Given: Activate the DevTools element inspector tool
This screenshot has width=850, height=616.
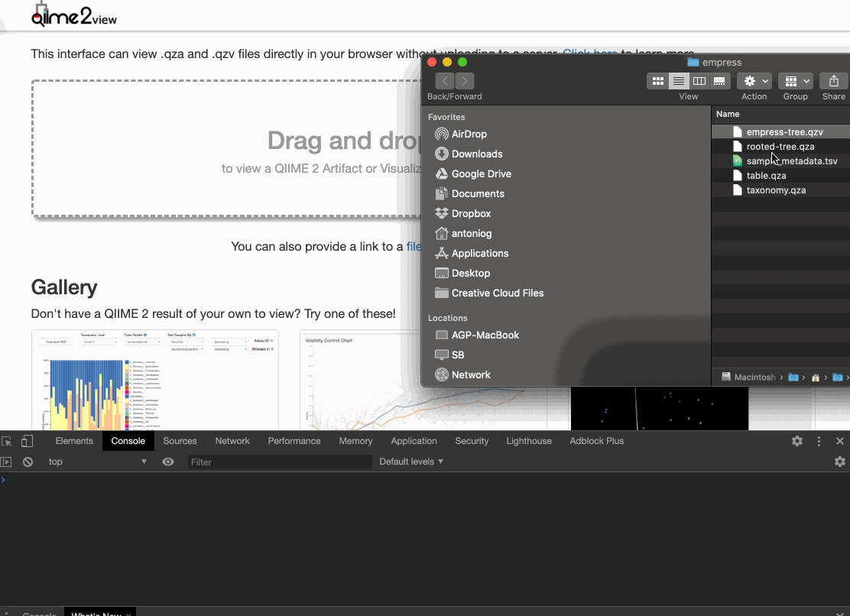Looking at the screenshot, I should [9, 441].
